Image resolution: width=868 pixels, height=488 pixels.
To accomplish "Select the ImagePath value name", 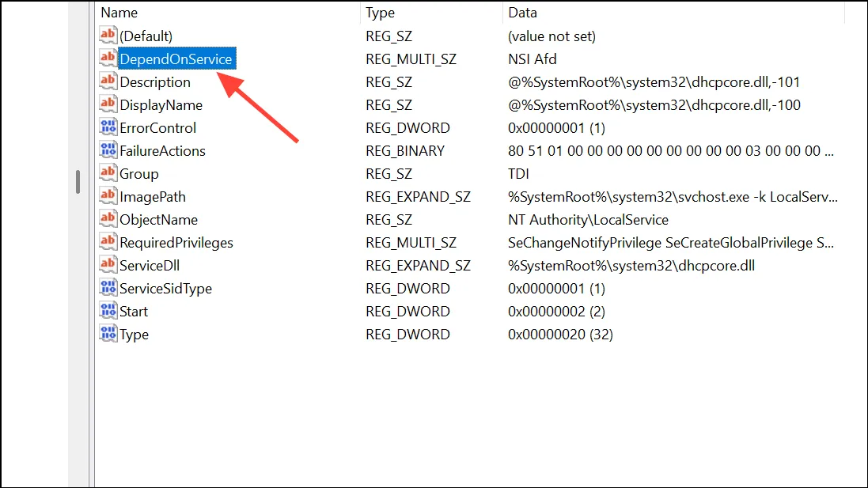I will pyautogui.click(x=152, y=197).
